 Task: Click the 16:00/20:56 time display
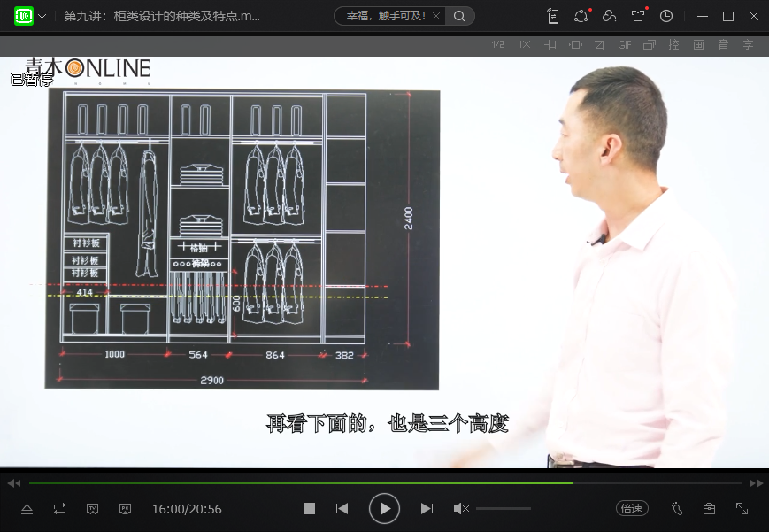pos(187,509)
